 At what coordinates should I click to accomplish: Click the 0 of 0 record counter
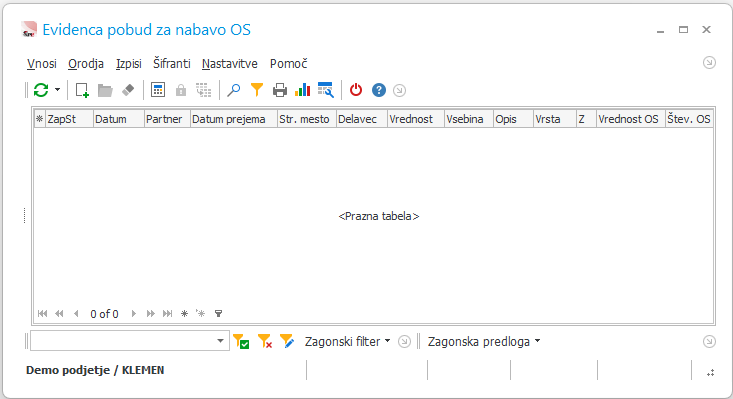104,314
